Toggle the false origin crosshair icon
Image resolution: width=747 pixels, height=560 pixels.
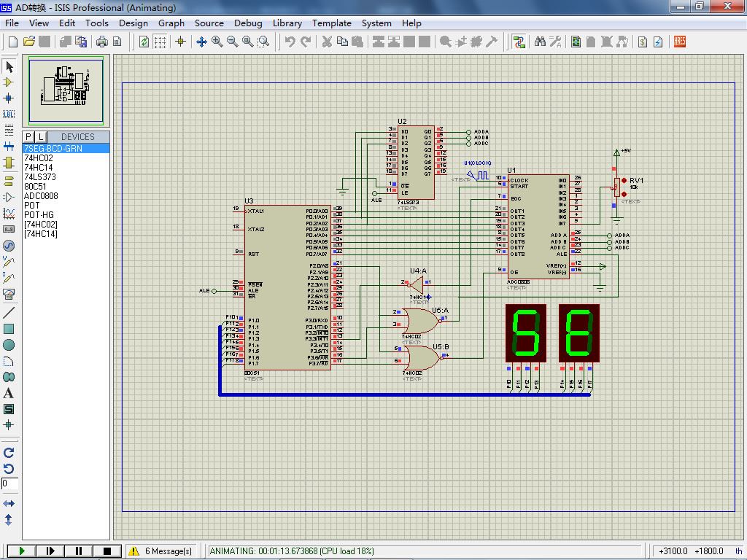[x=181, y=42]
